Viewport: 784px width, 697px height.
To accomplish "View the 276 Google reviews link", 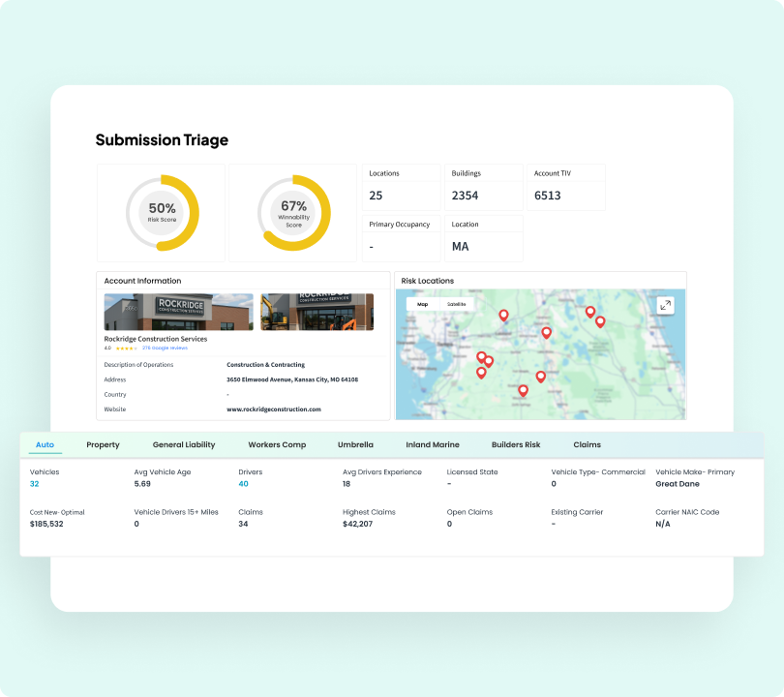I will coord(166,348).
